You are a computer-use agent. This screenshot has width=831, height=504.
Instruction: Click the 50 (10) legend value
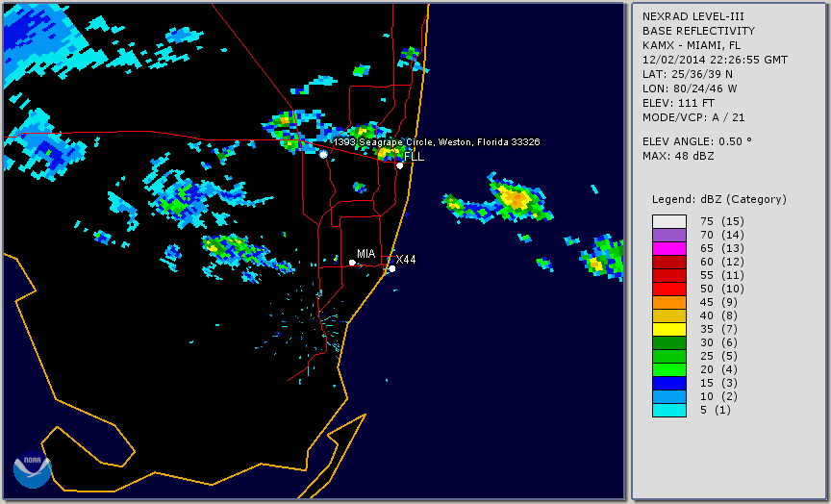click(x=721, y=289)
